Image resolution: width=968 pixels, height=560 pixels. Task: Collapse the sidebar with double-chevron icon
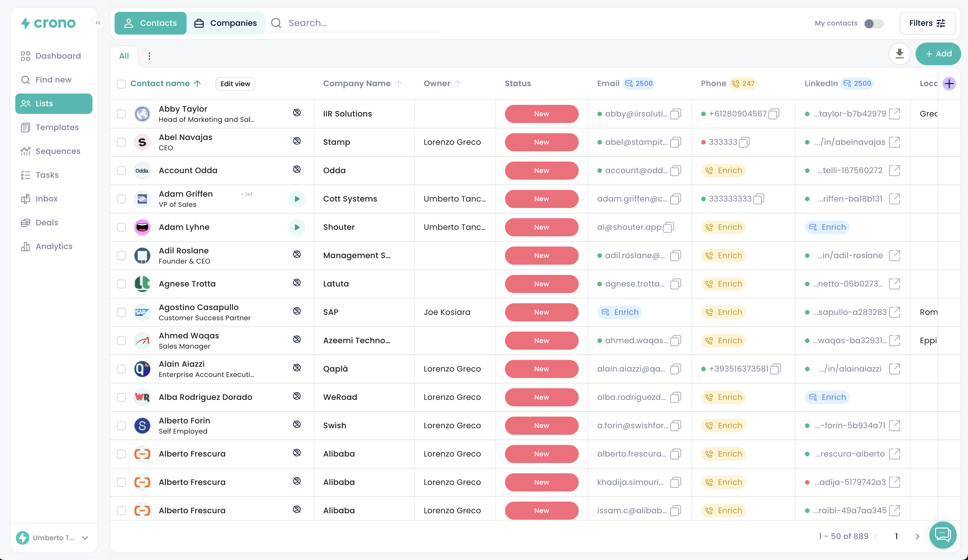point(98,23)
